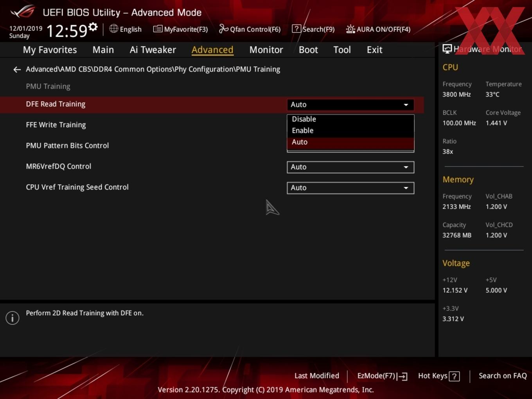Switch to the My Favorites tab

point(50,50)
